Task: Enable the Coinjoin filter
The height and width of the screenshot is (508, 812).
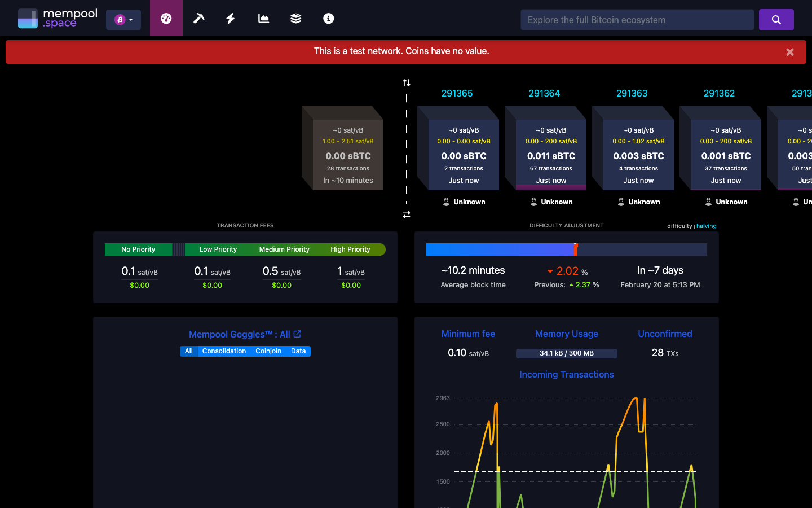Action: [x=268, y=351]
